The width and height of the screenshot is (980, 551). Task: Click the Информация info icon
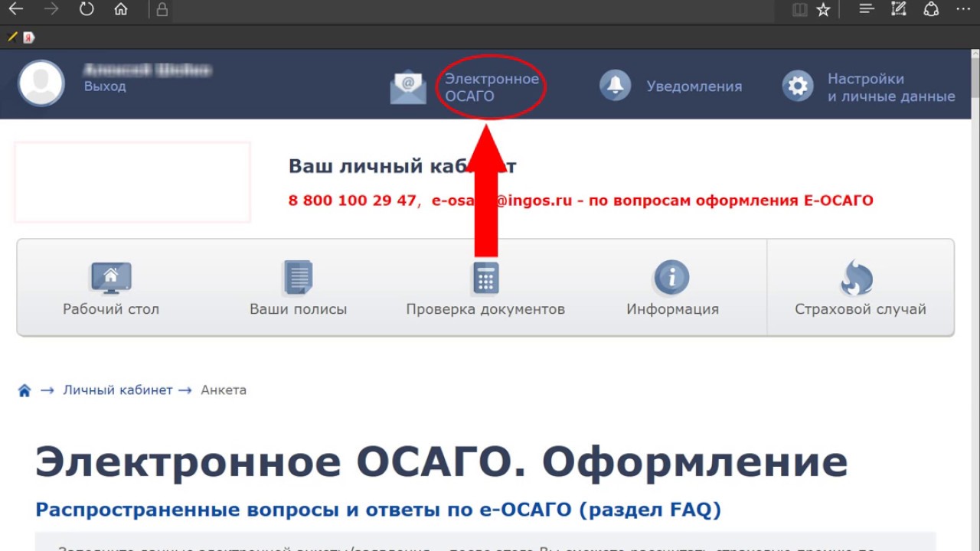pos(671,278)
